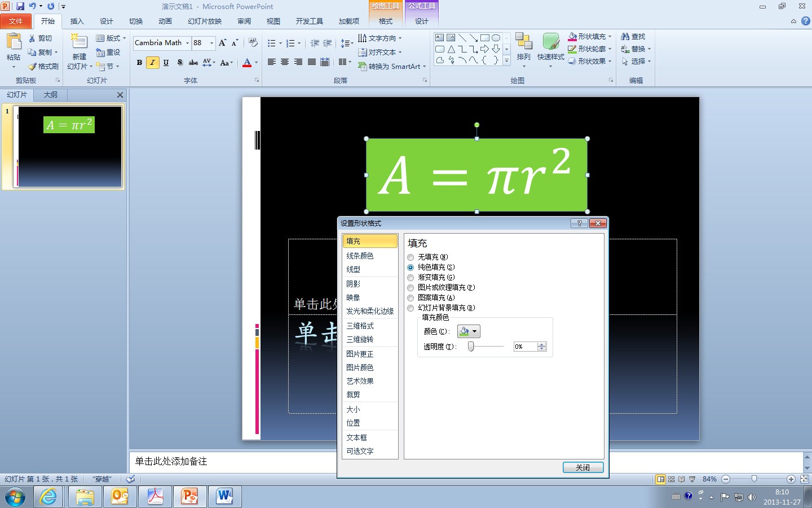The width and height of the screenshot is (812, 508).
Task: Click the Close (关闭) dialog button
Action: (x=583, y=467)
